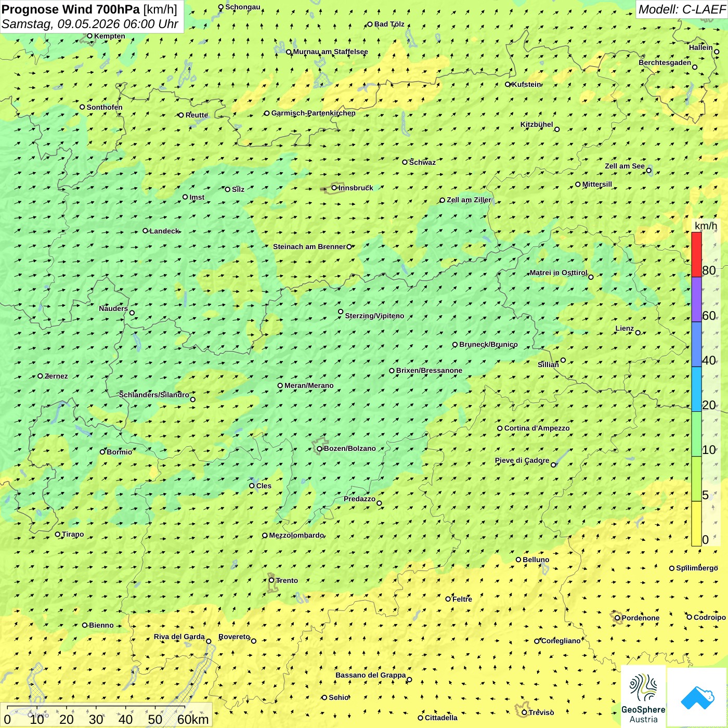Viewport: 728px width, 728px height.
Task: Select the Landeck location circle
Action: tap(146, 231)
